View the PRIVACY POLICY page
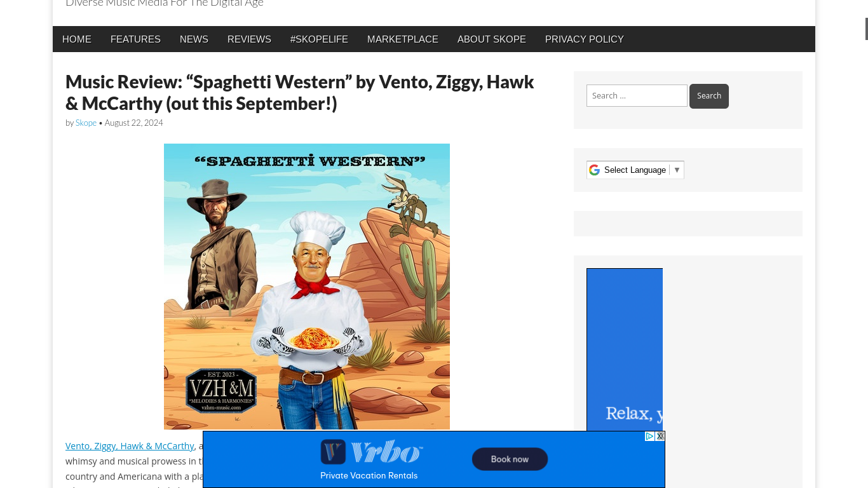Viewport: 868px width, 488px height. coord(585,39)
